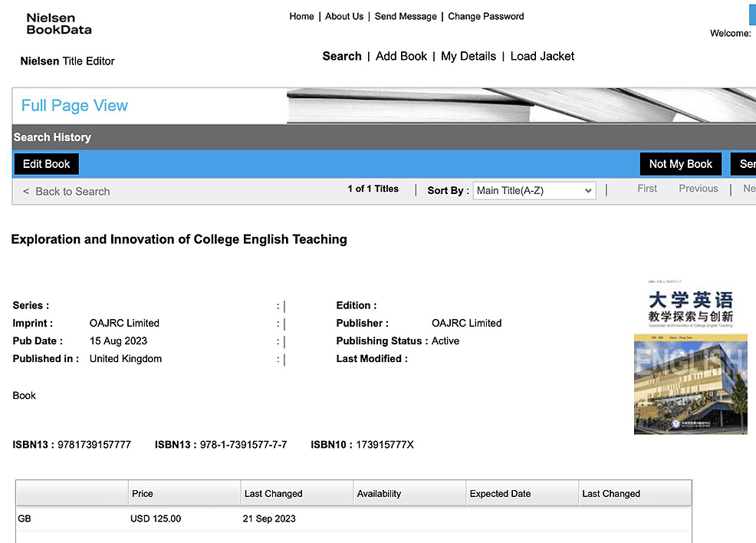Click the Availability column header
Image resolution: width=756 pixels, height=543 pixels.
click(410, 493)
